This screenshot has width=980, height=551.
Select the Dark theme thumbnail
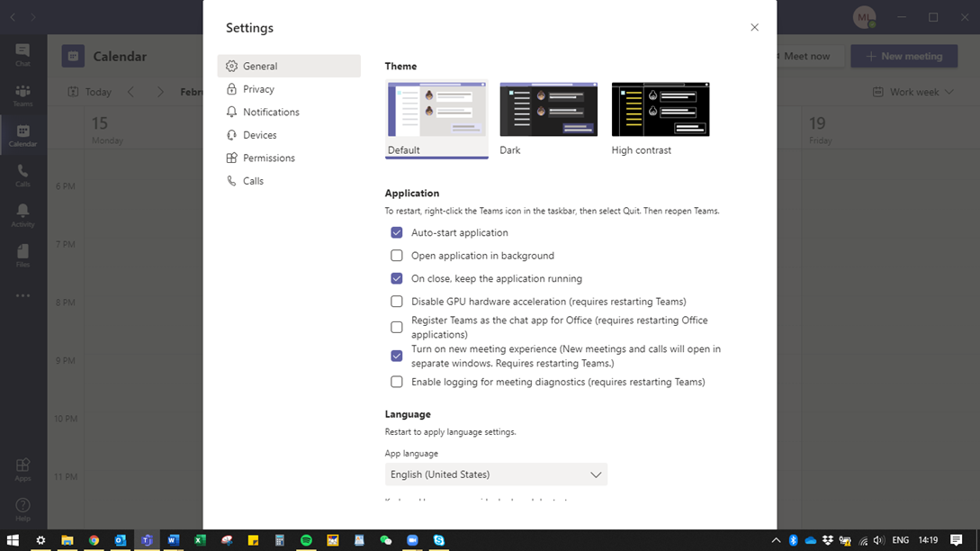(x=548, y=110)
